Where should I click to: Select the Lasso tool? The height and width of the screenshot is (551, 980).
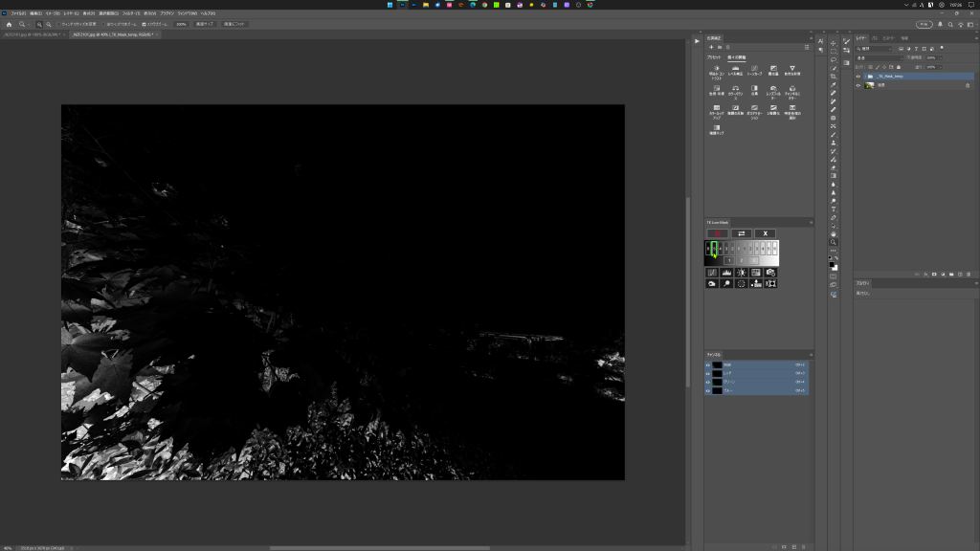pos(834,59)
